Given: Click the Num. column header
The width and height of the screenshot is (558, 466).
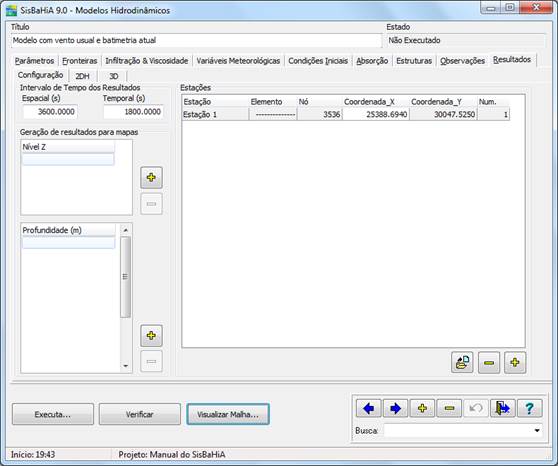Looking at the screenshot, I should pos(493,102).
